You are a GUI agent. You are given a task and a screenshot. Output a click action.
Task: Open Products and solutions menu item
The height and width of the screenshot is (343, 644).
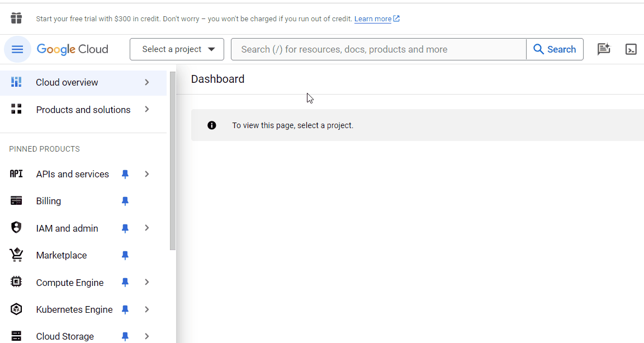(x=83, y=110)
